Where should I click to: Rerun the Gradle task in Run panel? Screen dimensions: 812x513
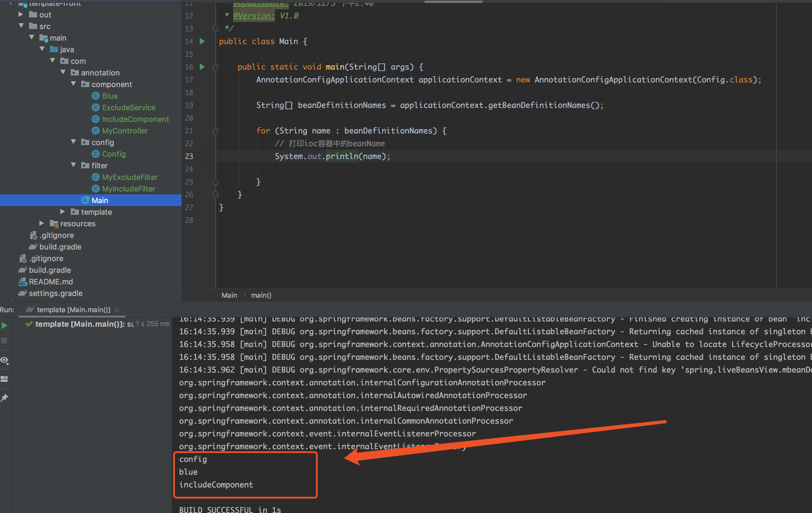5,326
